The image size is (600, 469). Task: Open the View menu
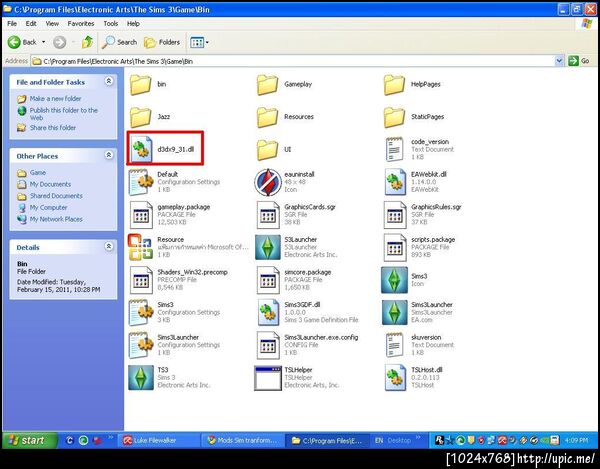click(x=52, y=24)
